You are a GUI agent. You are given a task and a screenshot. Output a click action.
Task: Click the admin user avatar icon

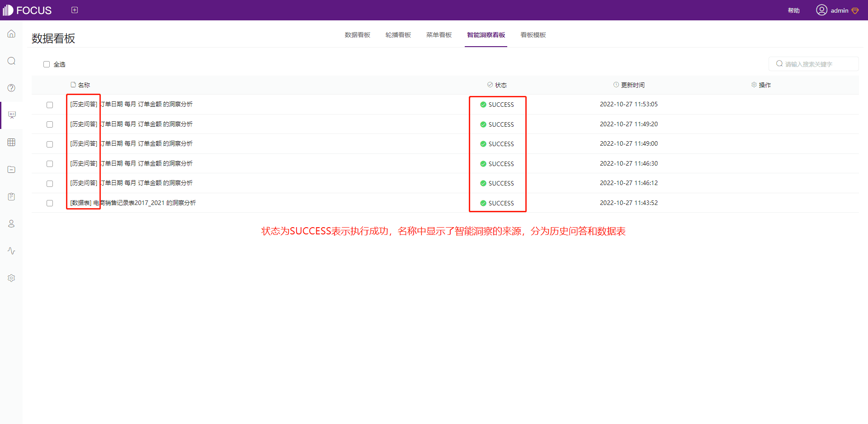click(821, 10)
